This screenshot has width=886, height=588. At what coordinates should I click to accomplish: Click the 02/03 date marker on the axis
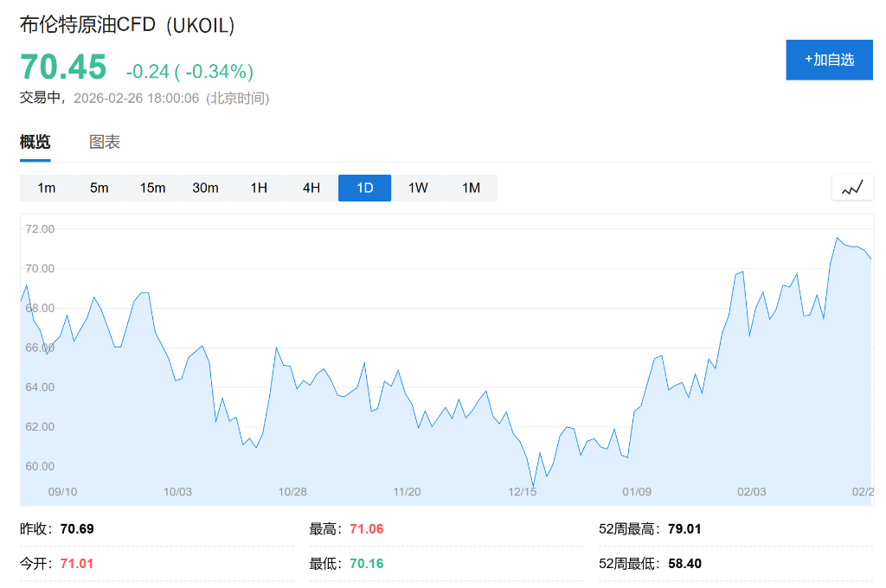tap(751, 491)
